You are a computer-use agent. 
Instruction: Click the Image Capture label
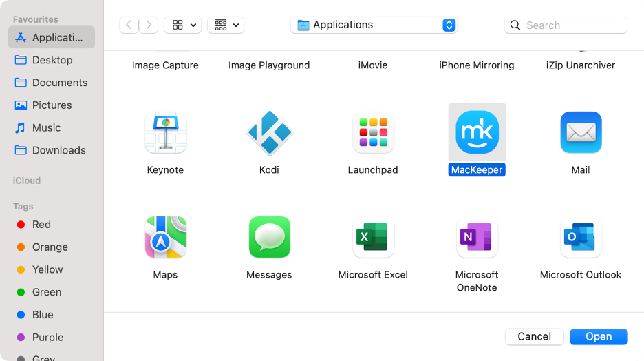165,65
